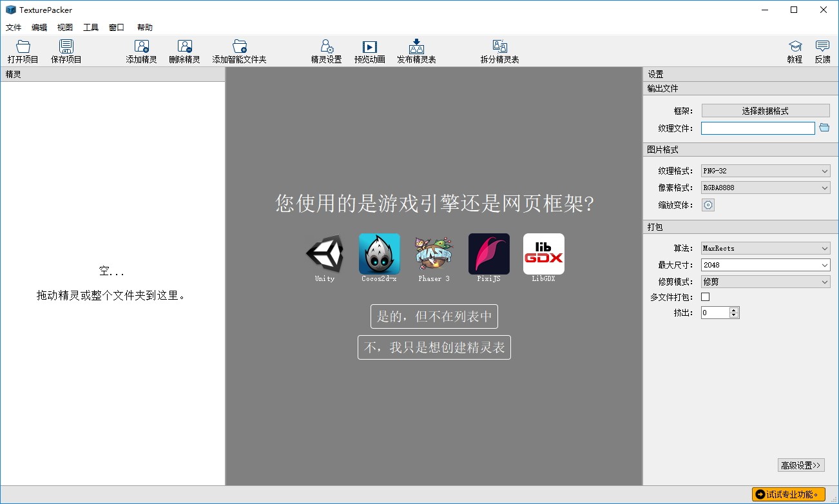
Task: Open the 工具 menu
Action: point(91,28)
